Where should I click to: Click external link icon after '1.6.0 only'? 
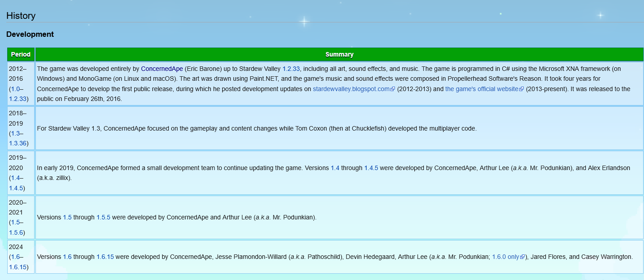click(522, 257)
